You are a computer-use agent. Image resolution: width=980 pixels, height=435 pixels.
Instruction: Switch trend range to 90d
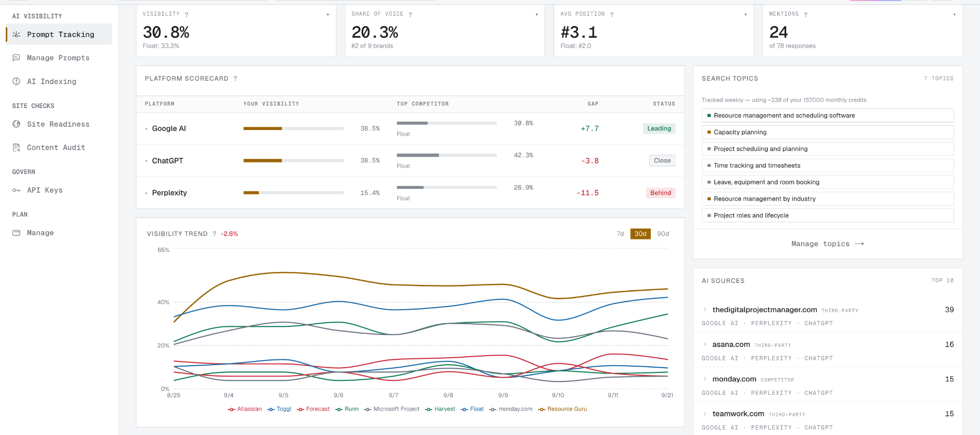click(663, 234)
